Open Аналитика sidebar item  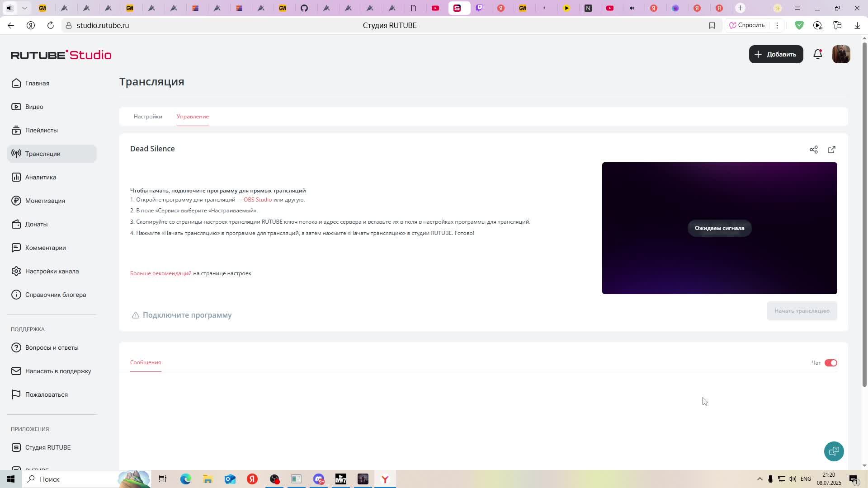click(x=52, y=177)
